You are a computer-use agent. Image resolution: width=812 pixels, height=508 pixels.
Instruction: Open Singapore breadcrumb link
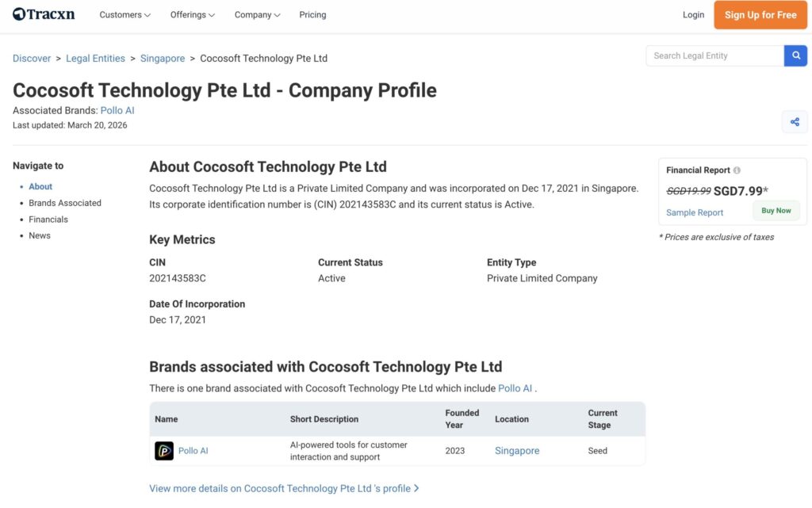pos(163,59)
